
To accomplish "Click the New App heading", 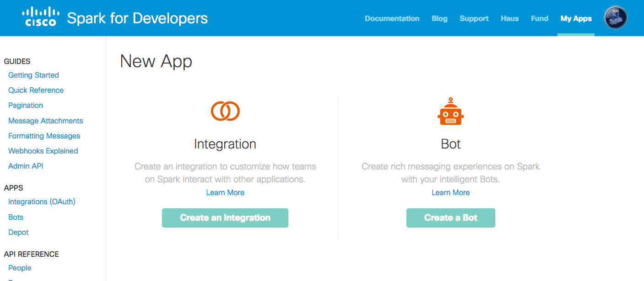I will pyautogui.click(x=156, y=61).
